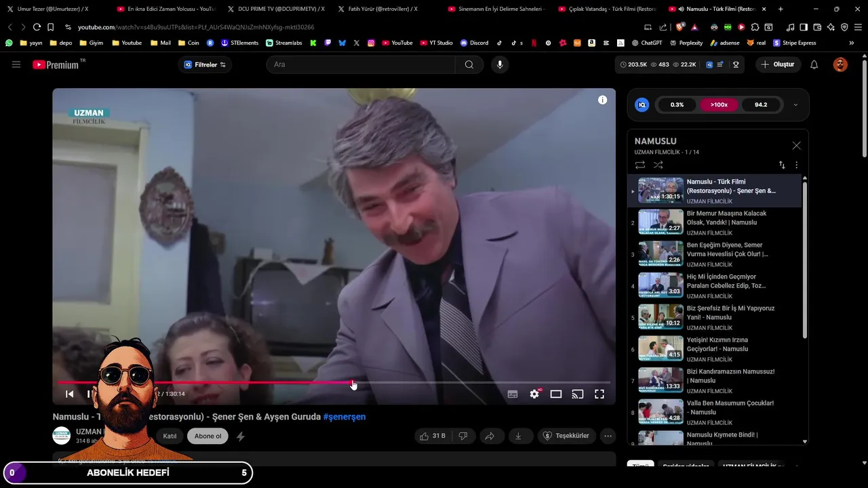868x488 pixels.
Task: Start voice search with the microphone
Action: pyautogui.click(x=500, y=64)
